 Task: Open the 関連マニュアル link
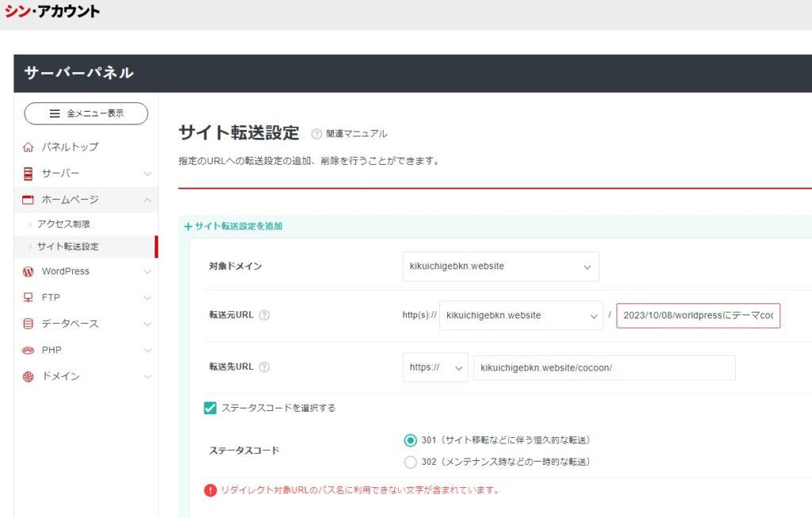click(356, 133)
